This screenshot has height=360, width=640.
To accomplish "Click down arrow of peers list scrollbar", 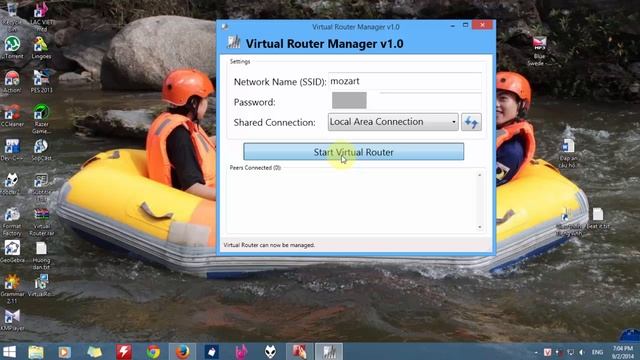I will pyautogui.click(x=480, y=227).
